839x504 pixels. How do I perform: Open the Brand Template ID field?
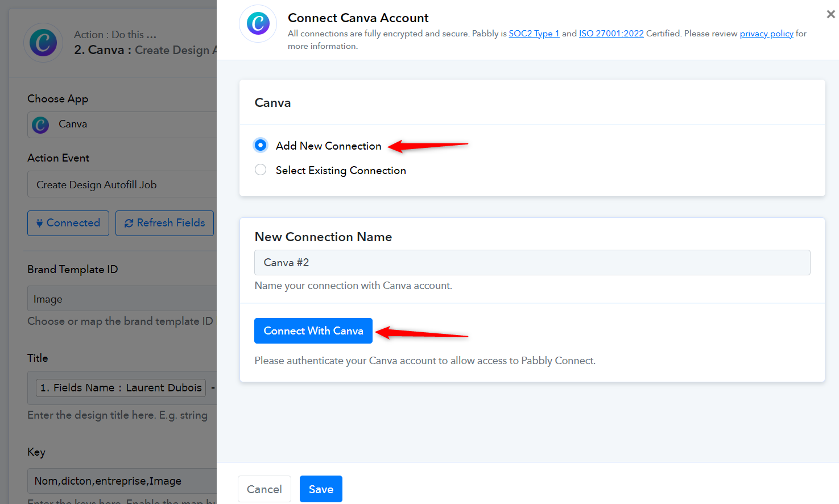122,299
